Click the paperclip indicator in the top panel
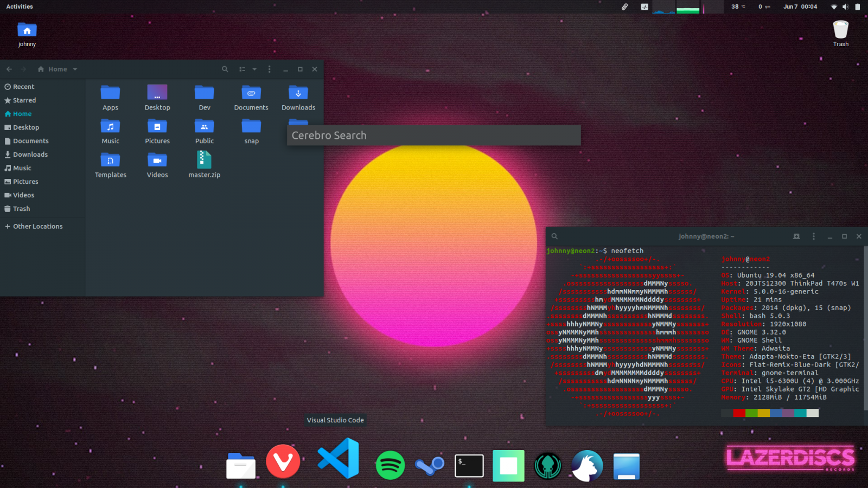The height and width of the screenshot is (488, 868). coord(624,7)
